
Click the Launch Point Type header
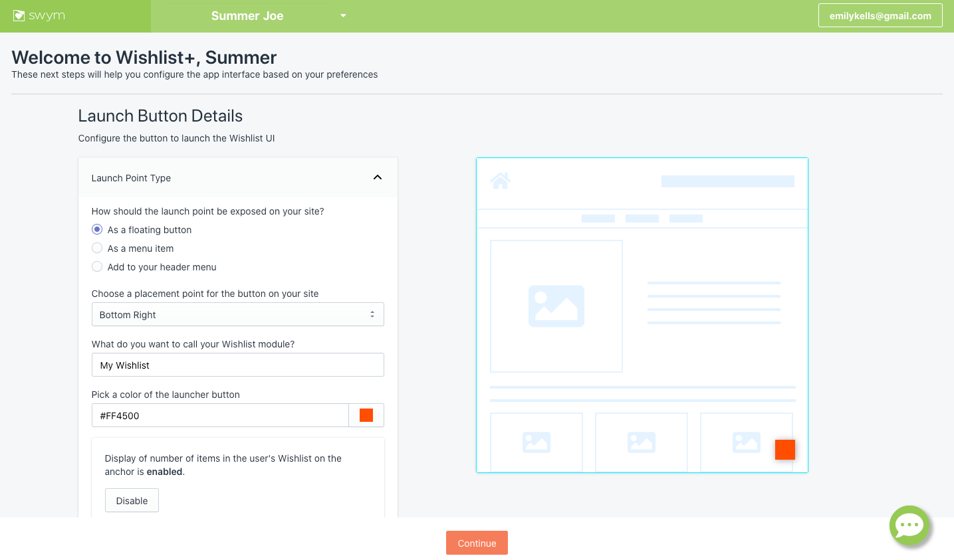point(132,178)
